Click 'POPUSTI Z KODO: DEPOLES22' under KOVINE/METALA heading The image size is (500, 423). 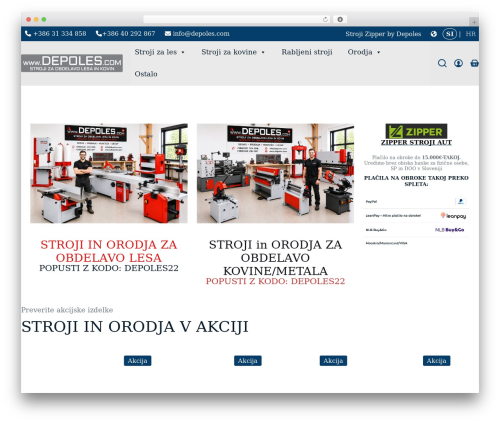click(275, 281)
